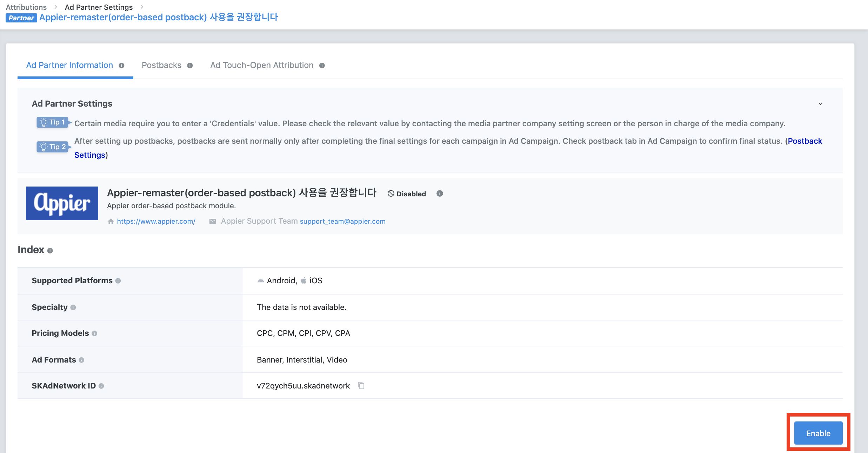Image resolution: width=868 pixels, height=453 pixels.
Task: Click info icon beside SKAdNetwork ID label
Action: click(101, 386)
